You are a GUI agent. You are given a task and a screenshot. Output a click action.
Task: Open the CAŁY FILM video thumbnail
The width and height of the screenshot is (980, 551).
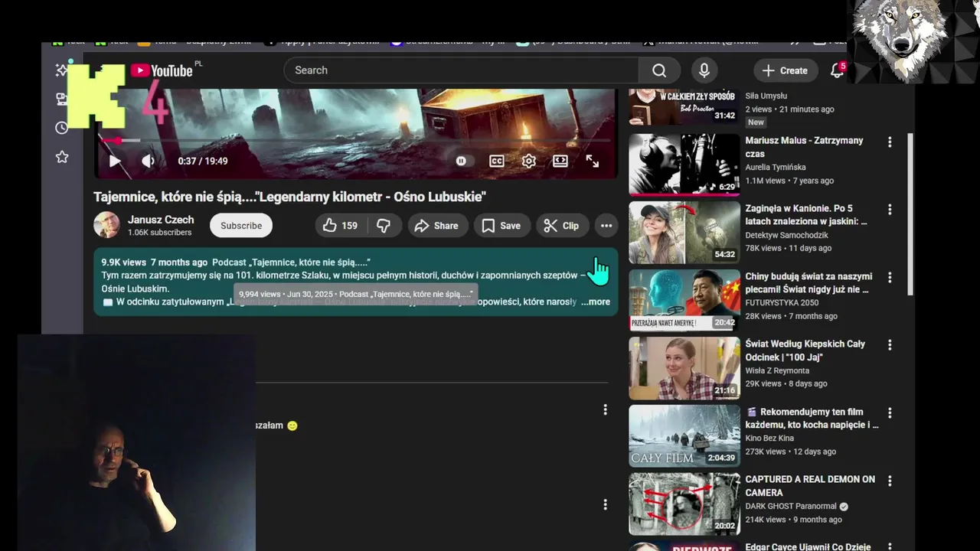pos(684,435)
